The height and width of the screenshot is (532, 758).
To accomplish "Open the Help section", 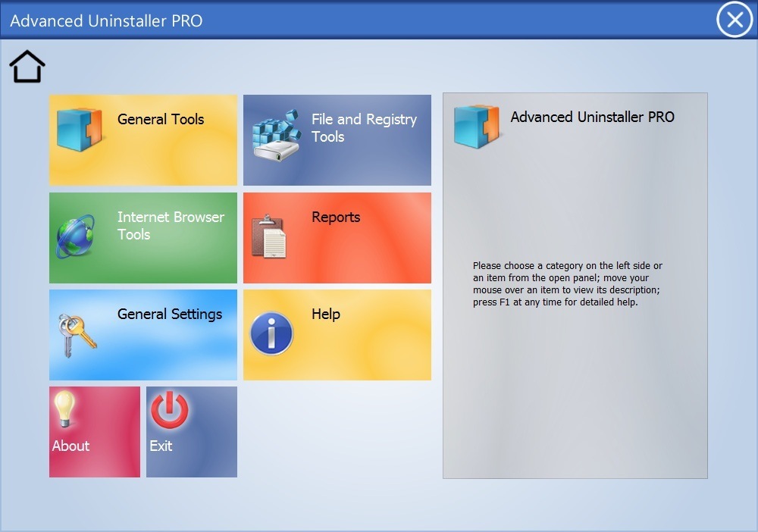I will [x=337, y=334].
